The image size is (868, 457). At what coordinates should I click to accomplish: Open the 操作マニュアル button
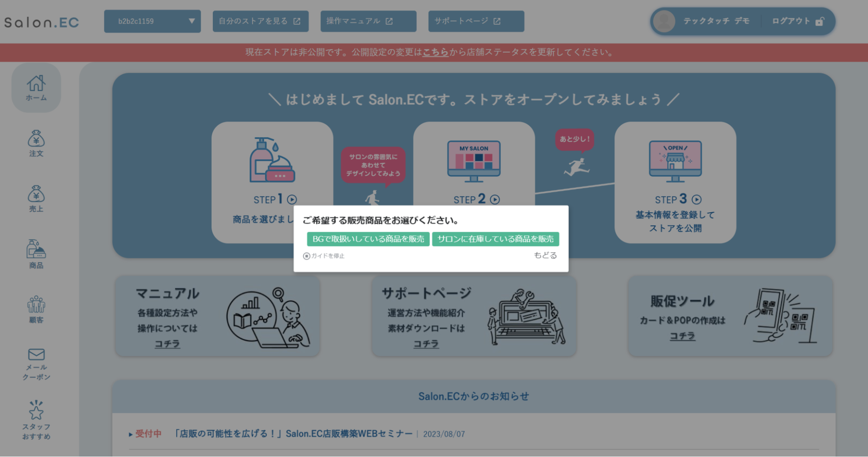[368, 21]
